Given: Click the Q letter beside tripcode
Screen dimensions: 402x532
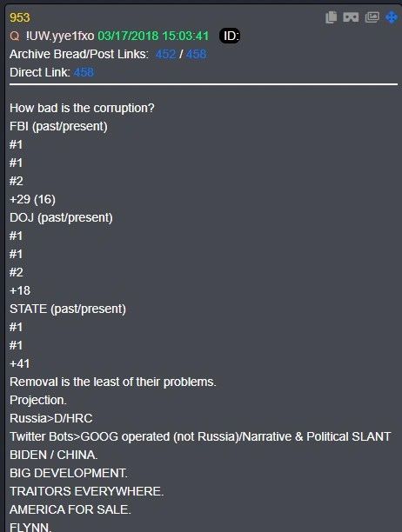Looking at the screenshot, I should (15, 36).
